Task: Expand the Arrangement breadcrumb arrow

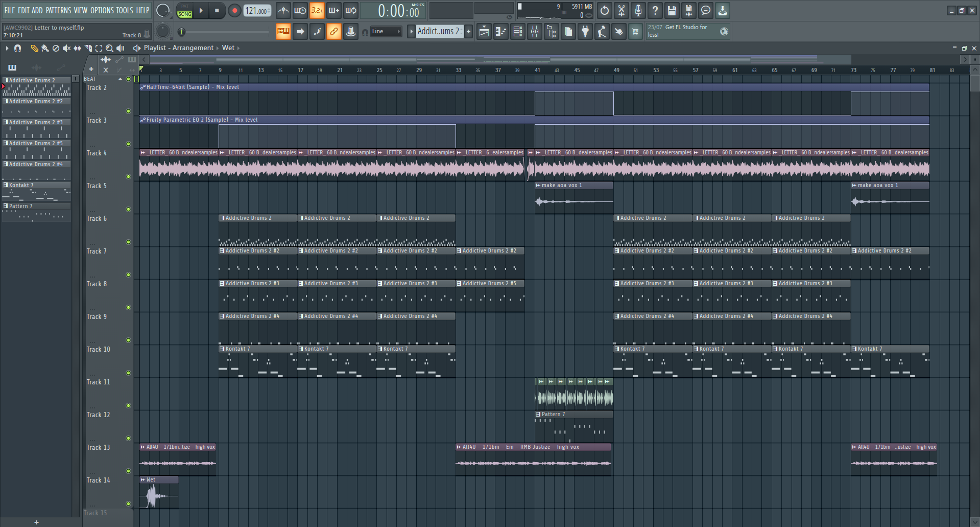Action: (218, 48)
